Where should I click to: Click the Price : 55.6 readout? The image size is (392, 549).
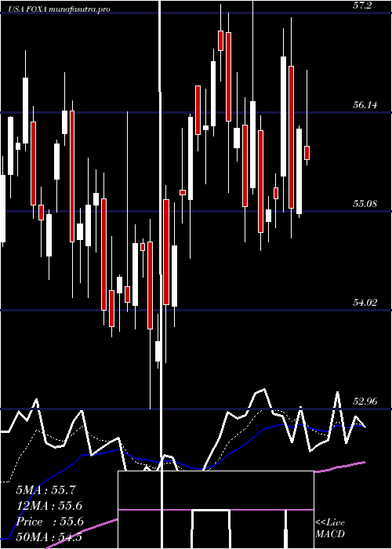coord(50,522)
